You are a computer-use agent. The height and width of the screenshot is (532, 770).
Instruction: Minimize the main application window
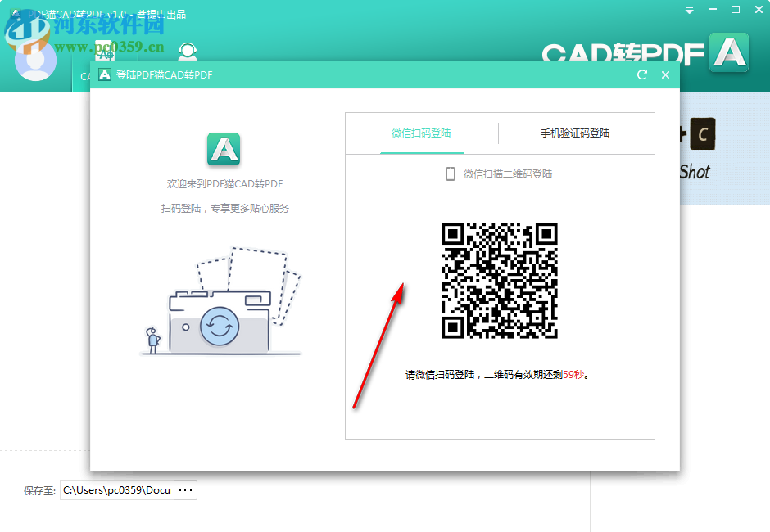(714, 10)
